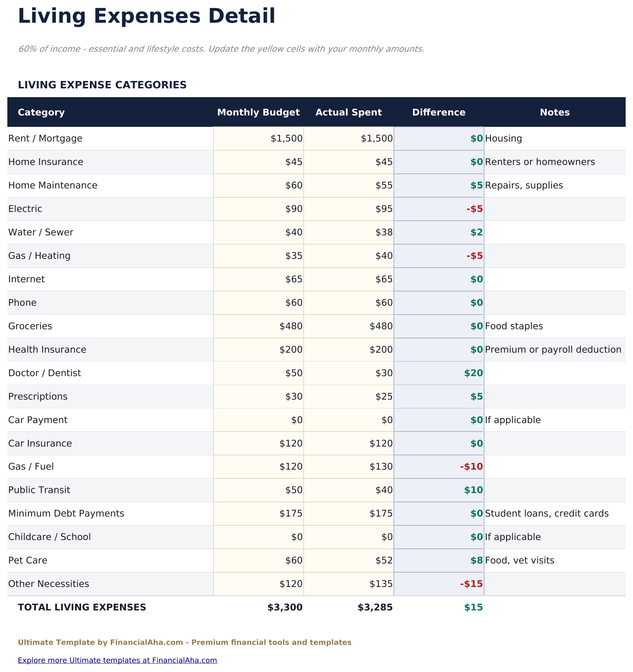Select the Total Living Expenses row

click(x=82, y=607)
